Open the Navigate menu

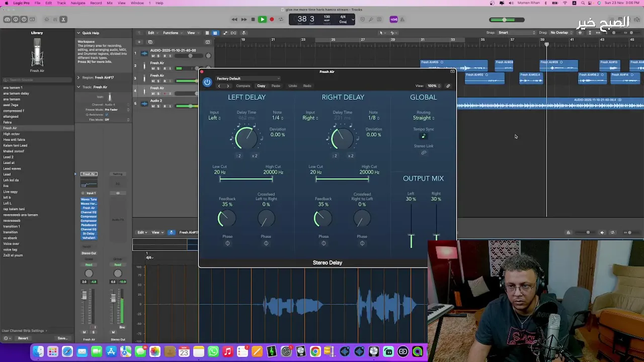78,3
